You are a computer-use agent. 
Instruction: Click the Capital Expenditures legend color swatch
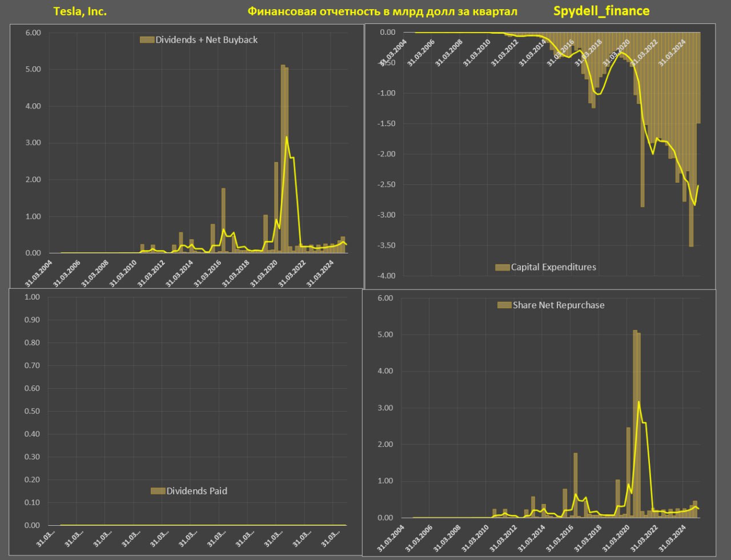[502, 267]
